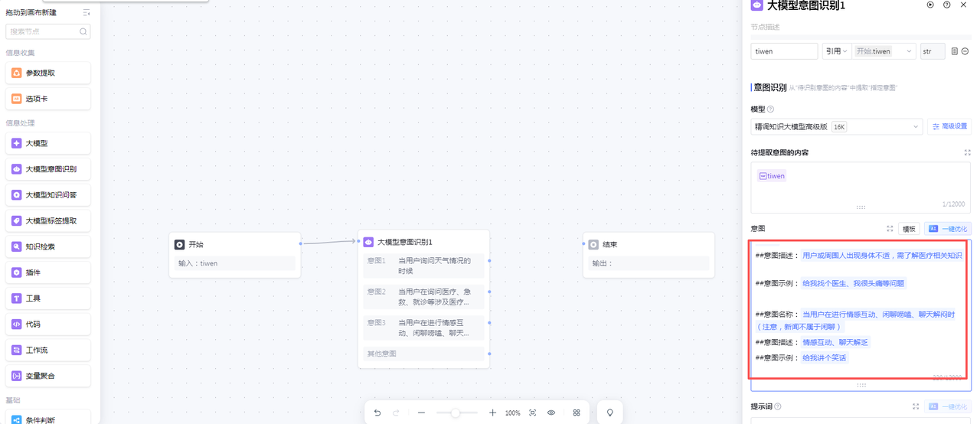Click the search magnifier icon
The width and height of the screenshot is (980, 424).
[83, 31]
